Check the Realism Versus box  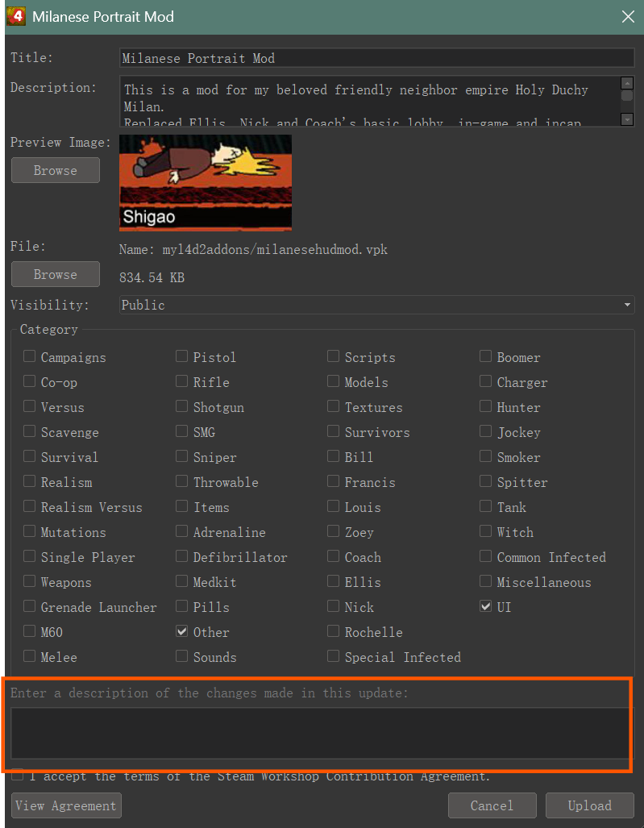[30, 506]
